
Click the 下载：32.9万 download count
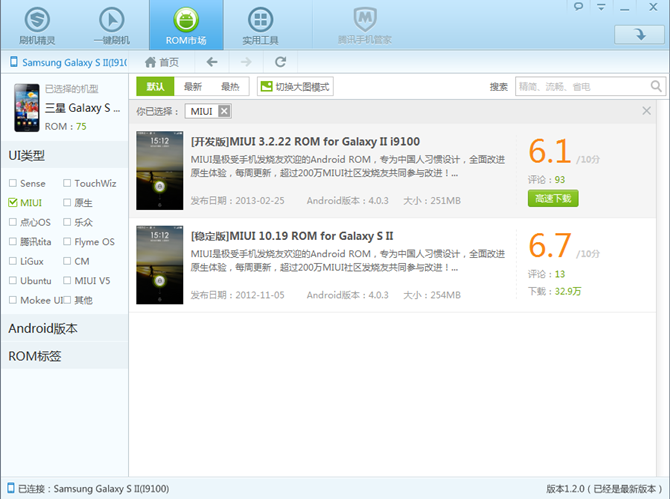(x=554, y=291)
